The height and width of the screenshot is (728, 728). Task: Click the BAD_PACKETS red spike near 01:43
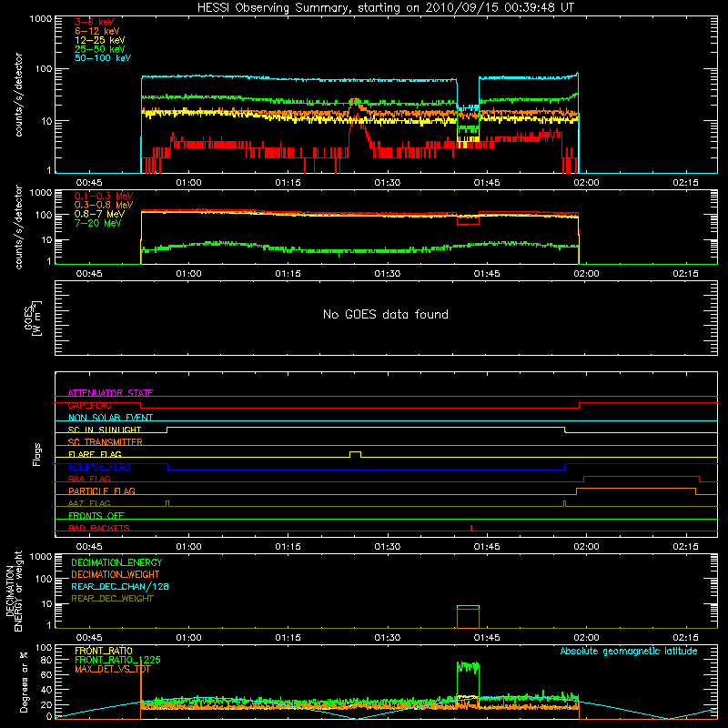[471, 528]
